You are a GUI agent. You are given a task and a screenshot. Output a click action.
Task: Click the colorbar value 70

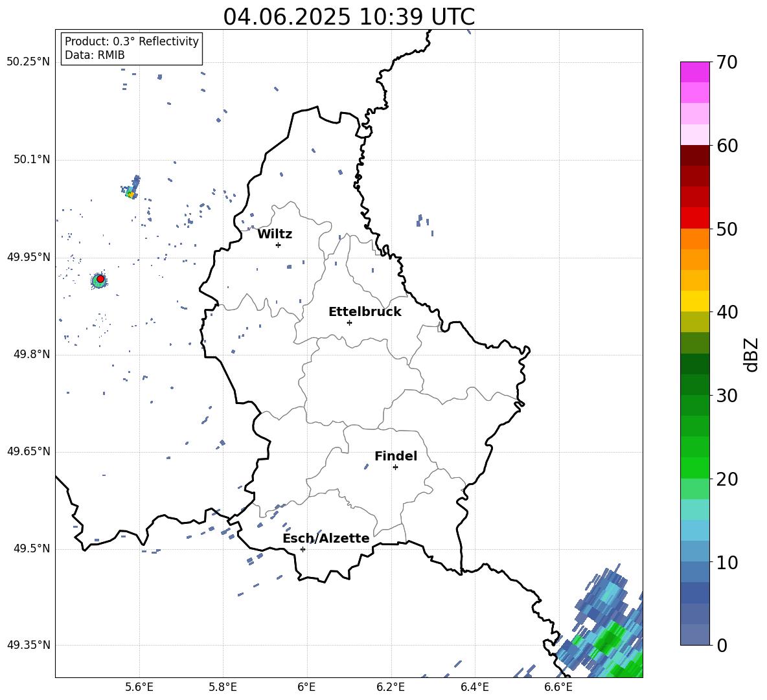point(727,63)
